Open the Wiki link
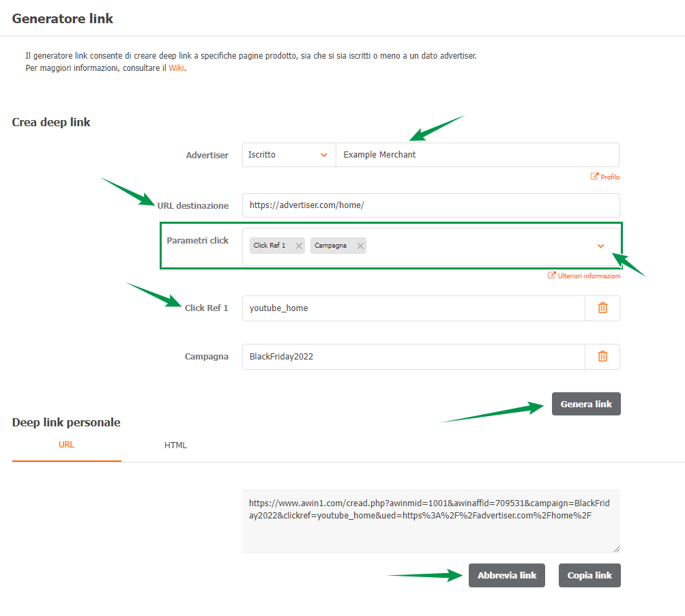The width and height of the screenshot is (685, 616). coord(176,68)
